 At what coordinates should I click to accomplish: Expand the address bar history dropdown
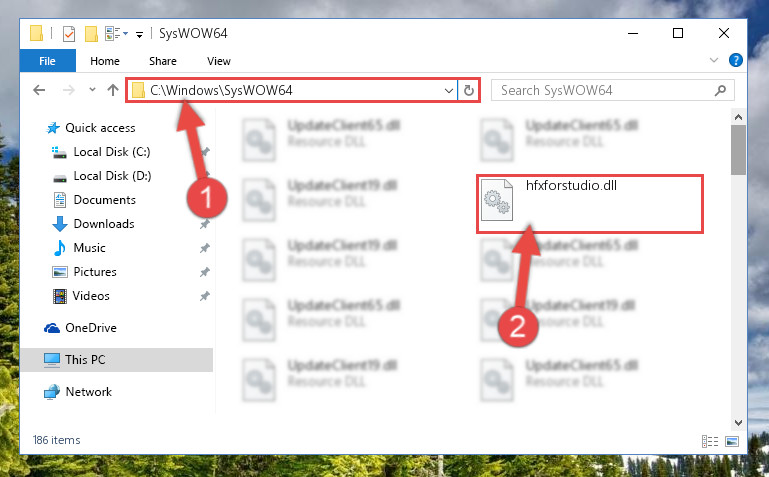(x=448, y=90)
